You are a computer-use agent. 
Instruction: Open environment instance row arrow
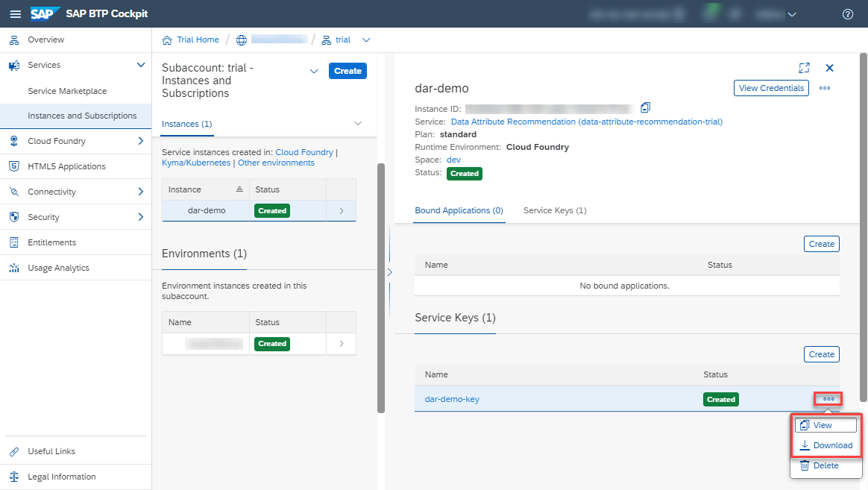(342, 344)
